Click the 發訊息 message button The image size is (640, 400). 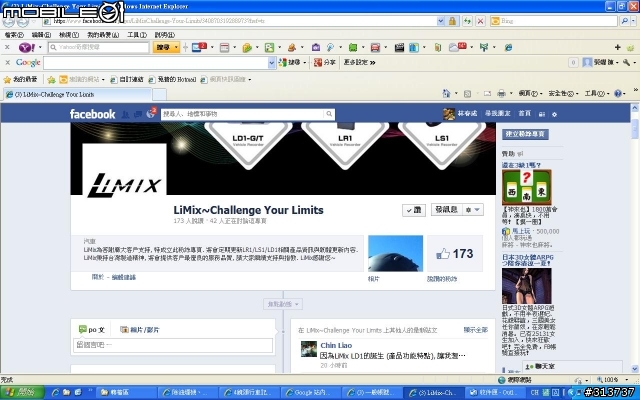click(x=447, y=210)
